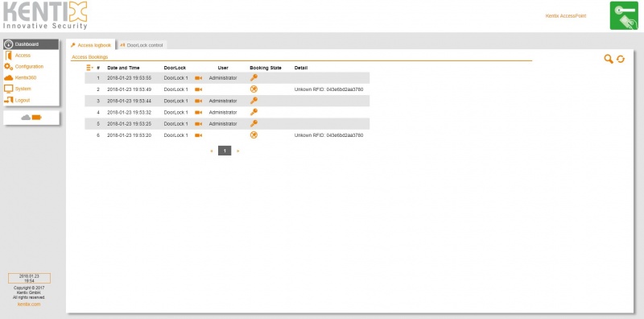Switch to the DoorLock control tab

pyautogui.click(x=142, y=45)
